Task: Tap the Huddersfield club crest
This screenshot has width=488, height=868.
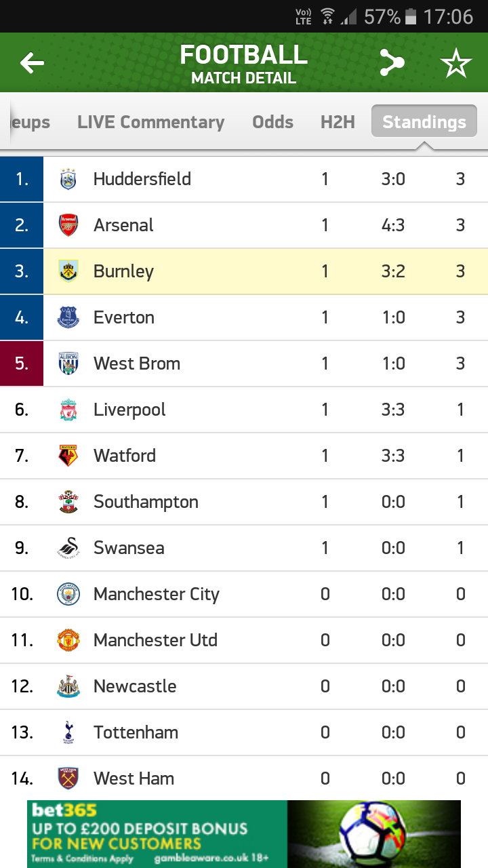Action: coord(68,179)
